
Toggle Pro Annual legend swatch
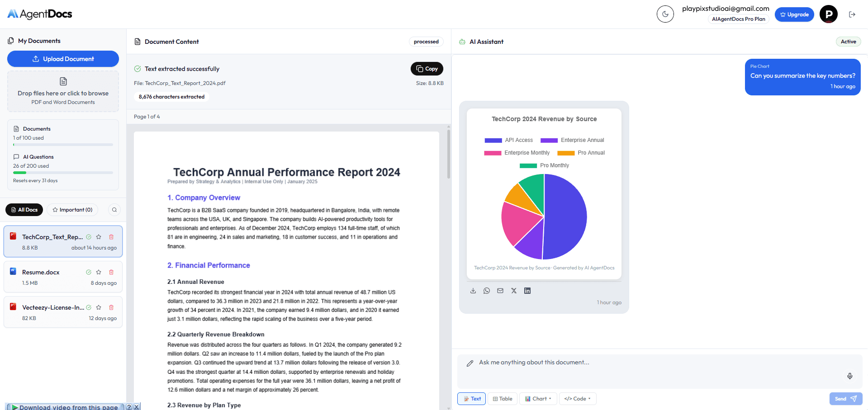(566, 153)
